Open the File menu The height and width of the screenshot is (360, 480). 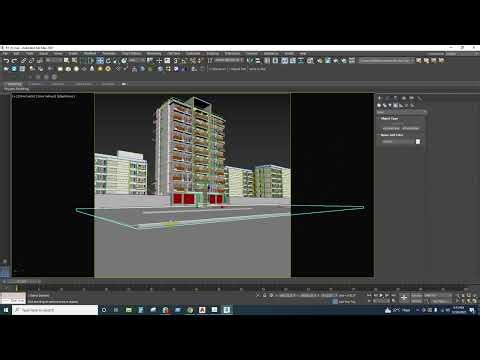pyautogui.click(x=5, y=54)
